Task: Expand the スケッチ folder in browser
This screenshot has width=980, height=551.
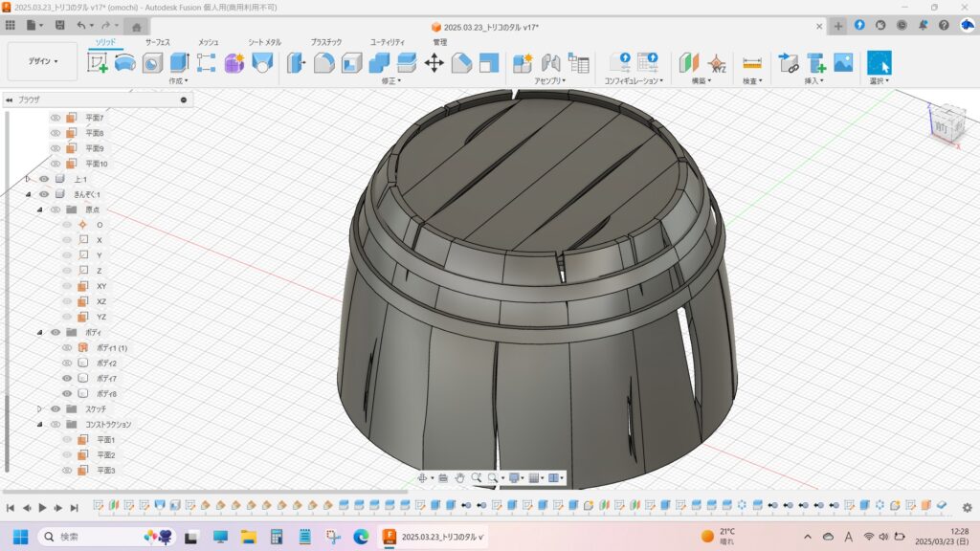Action: [x=40, y=408]
